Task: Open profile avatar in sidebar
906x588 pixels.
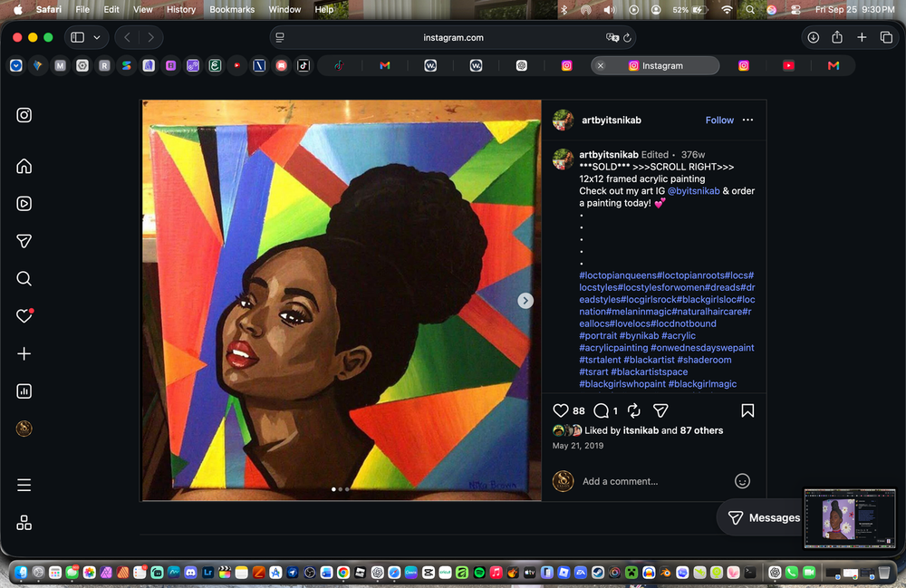Action: point(24,429)
